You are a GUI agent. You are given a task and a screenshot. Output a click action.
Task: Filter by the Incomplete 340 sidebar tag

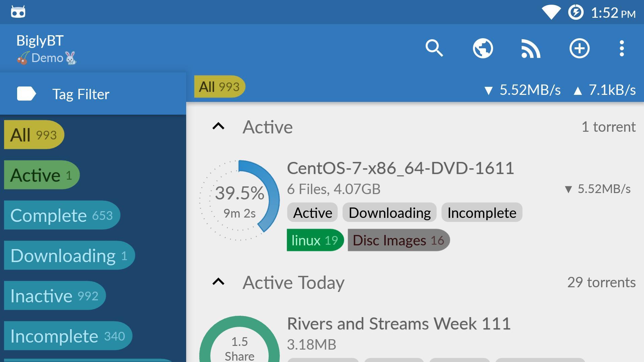(x=68, y=336)
